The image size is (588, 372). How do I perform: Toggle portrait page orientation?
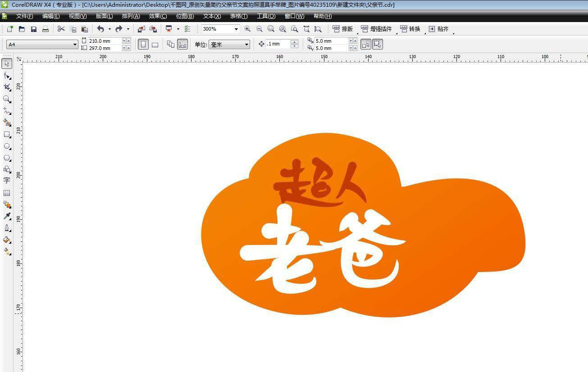click(x=143, y=45)
